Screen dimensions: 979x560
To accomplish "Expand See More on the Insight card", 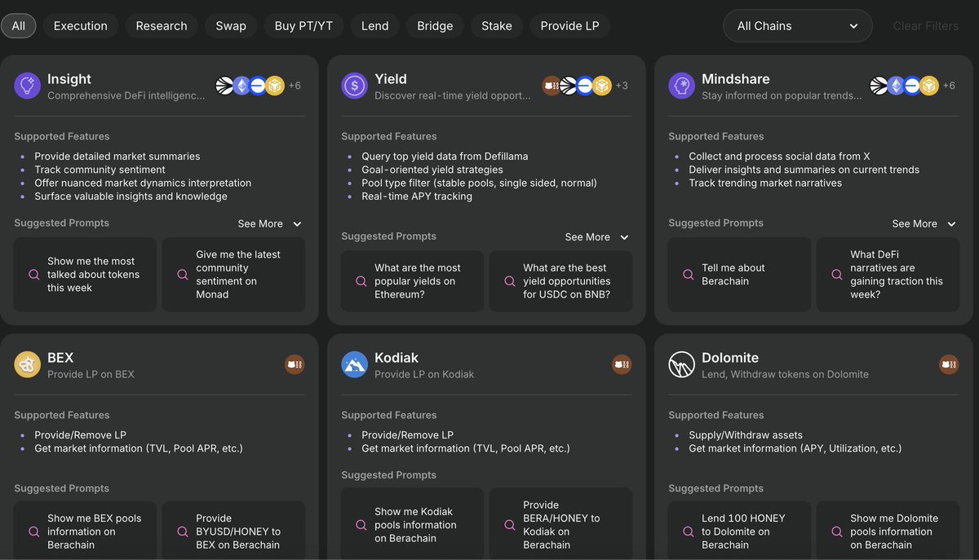I will tap(270, 223).
